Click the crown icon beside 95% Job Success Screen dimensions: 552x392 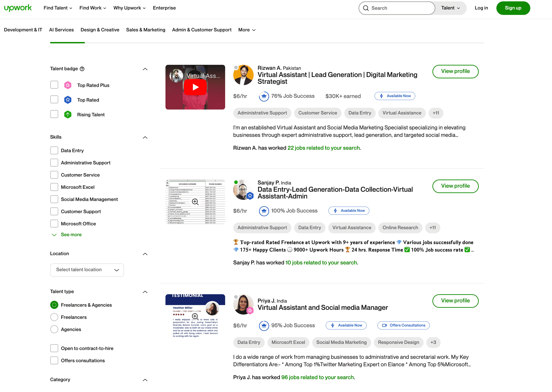(x=264, y=326)
